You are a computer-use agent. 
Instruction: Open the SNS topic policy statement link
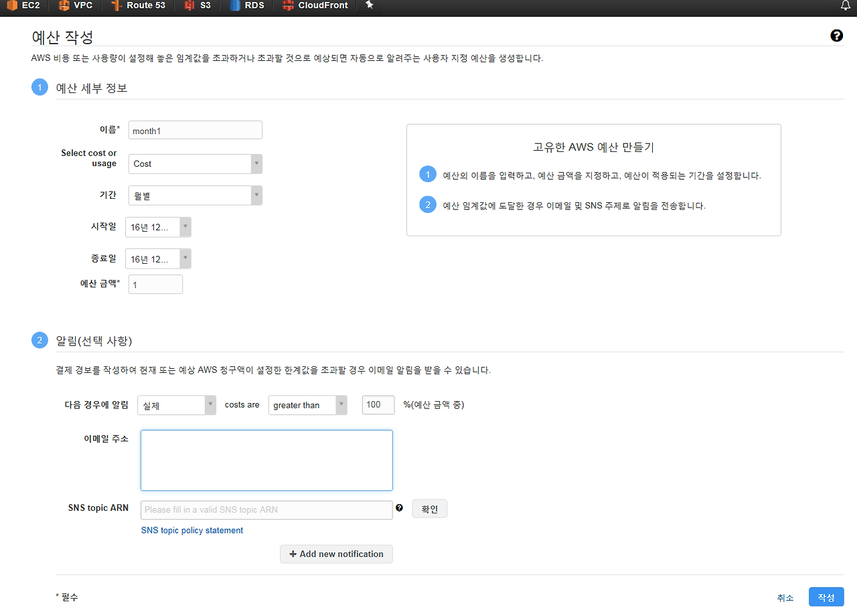pyautogui.click(x=192, y=530)
